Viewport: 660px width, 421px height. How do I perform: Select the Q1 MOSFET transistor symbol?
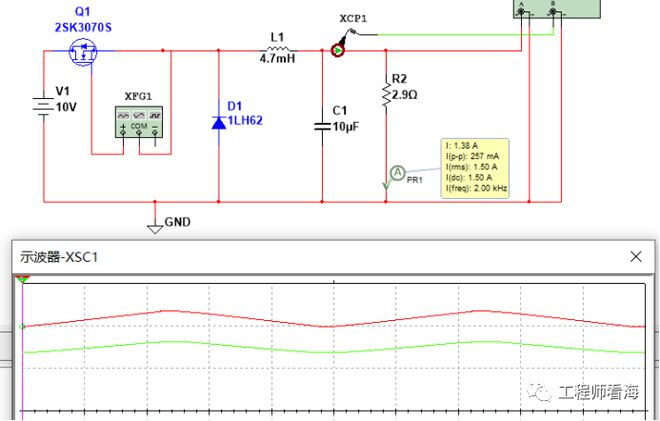pyautogui.click(x=83, y=52)
